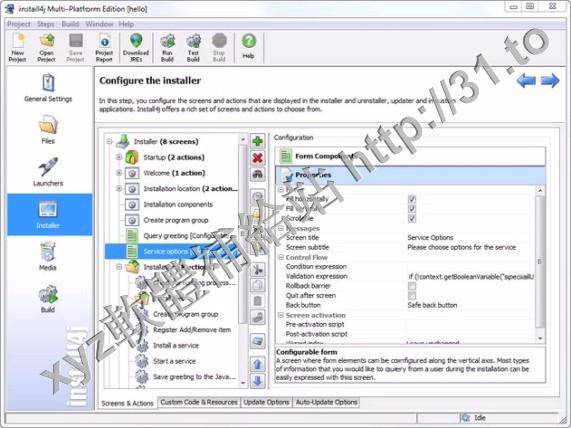The width and height of the screenshot is (571, 428).
Task: Collapse the Installer (8 screens) node
Action: tap(109, 141)
